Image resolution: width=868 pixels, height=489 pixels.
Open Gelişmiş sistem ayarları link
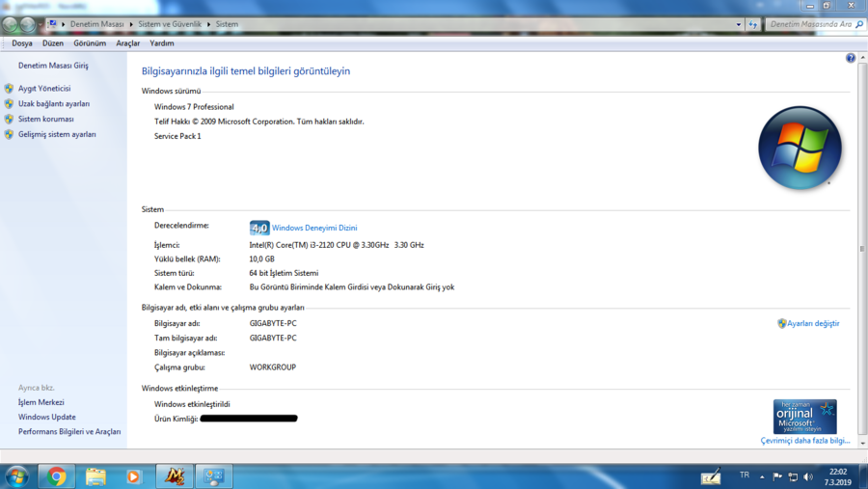(x=57, y=135)
